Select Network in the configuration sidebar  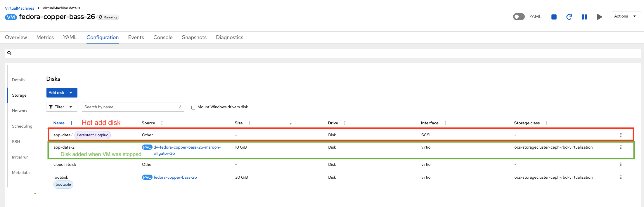pos(20,111)
